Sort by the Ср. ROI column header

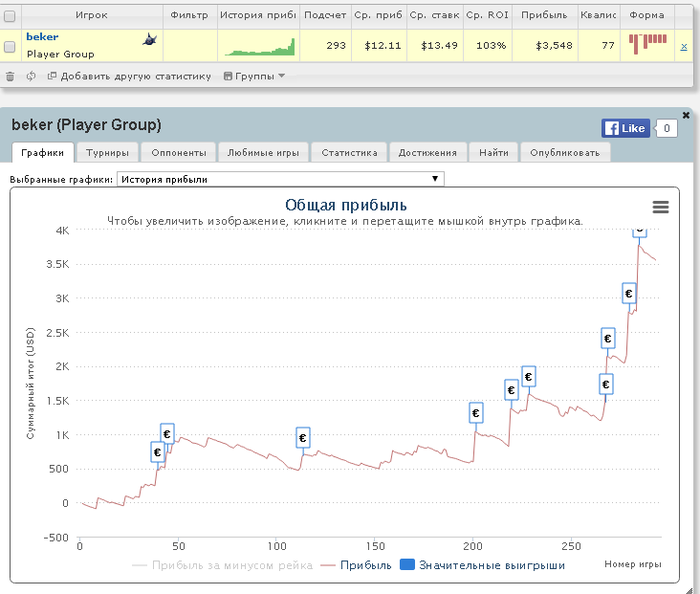coord(488,16)
